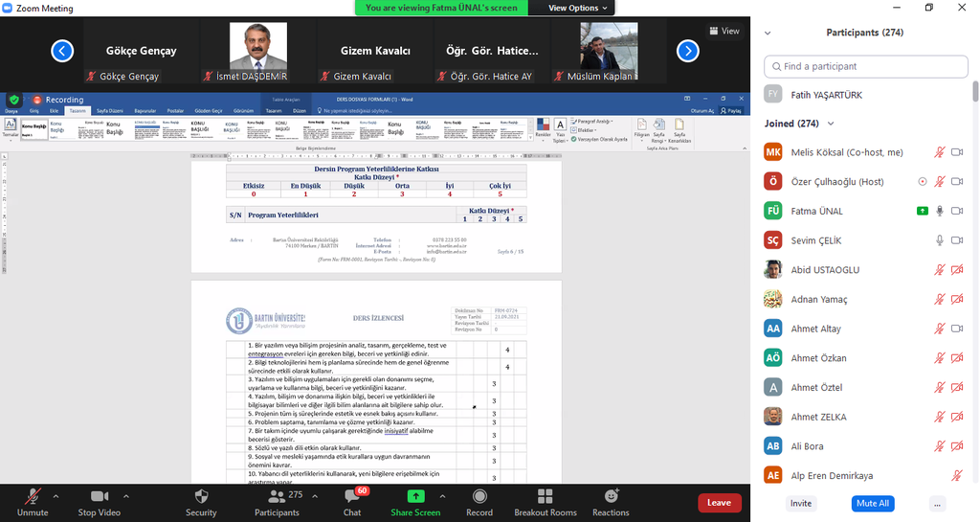Screen dimensions: 980x522
Task: Open audio options caret next to Unmute
Action: (56, 496)
